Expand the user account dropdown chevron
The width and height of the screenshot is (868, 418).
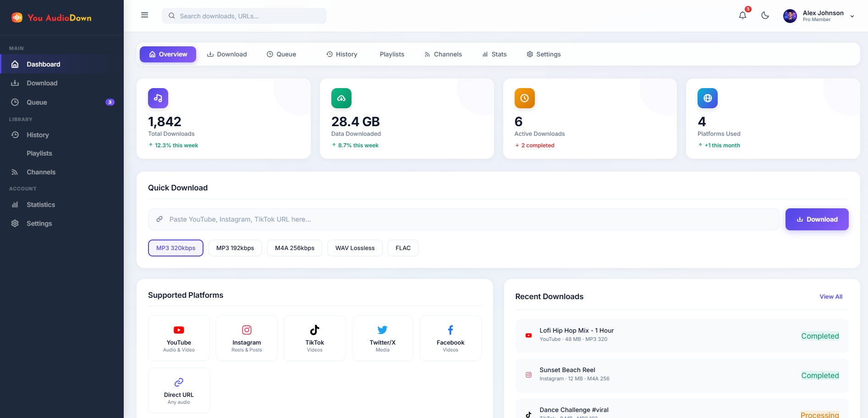coord(852,16)
